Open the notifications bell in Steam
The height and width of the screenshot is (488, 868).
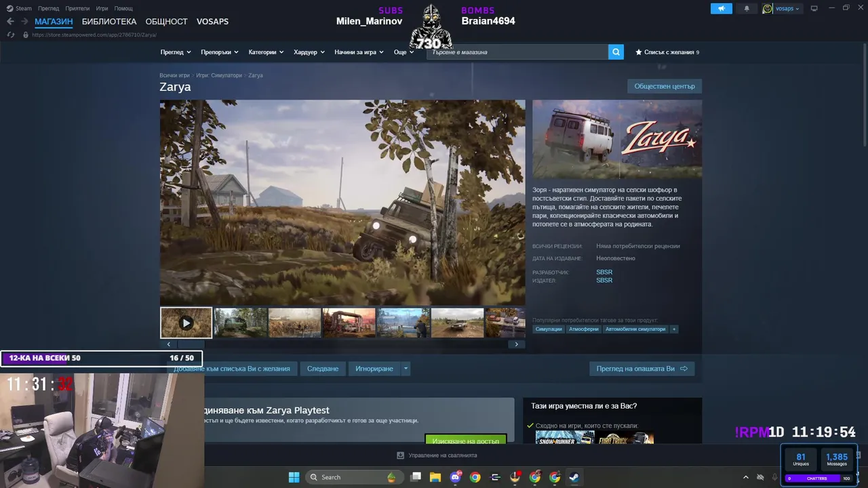pyautogui.click(x=747, y=8)
